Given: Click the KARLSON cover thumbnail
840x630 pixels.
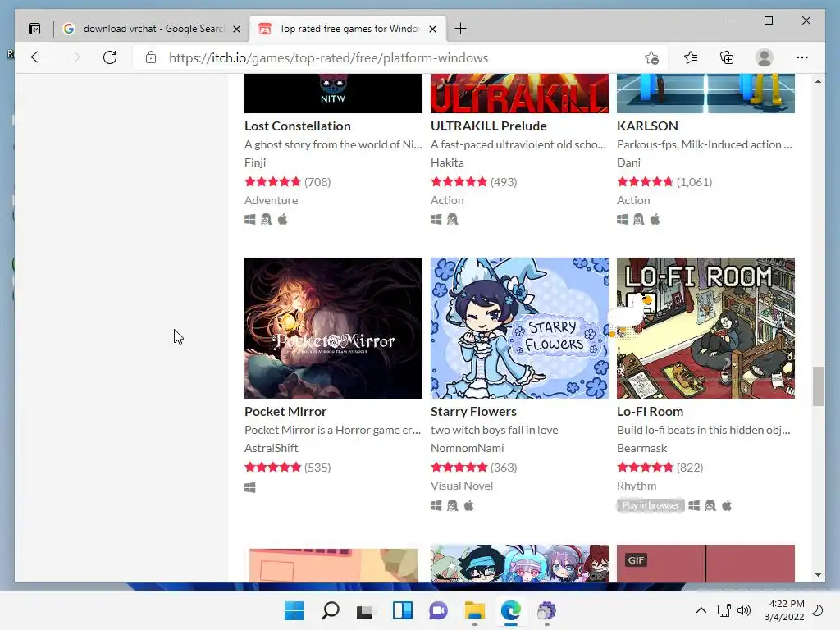Looking at the screenshot, I should [x=705, y=94].
